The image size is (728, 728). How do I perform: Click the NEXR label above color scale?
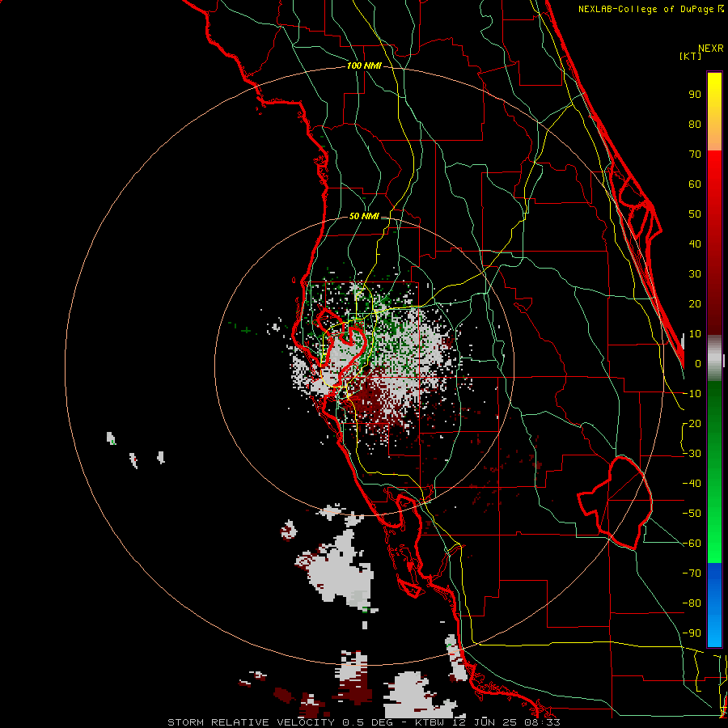(711, 49)
